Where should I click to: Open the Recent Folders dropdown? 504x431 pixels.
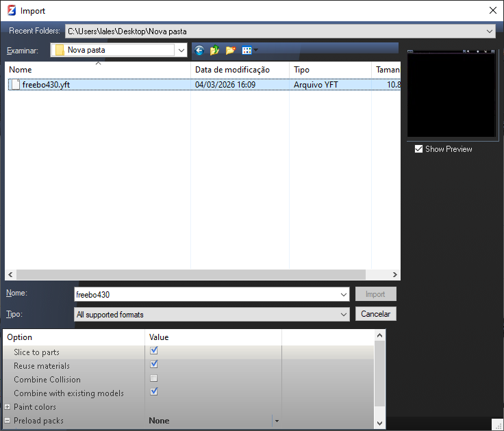[489, 31]
